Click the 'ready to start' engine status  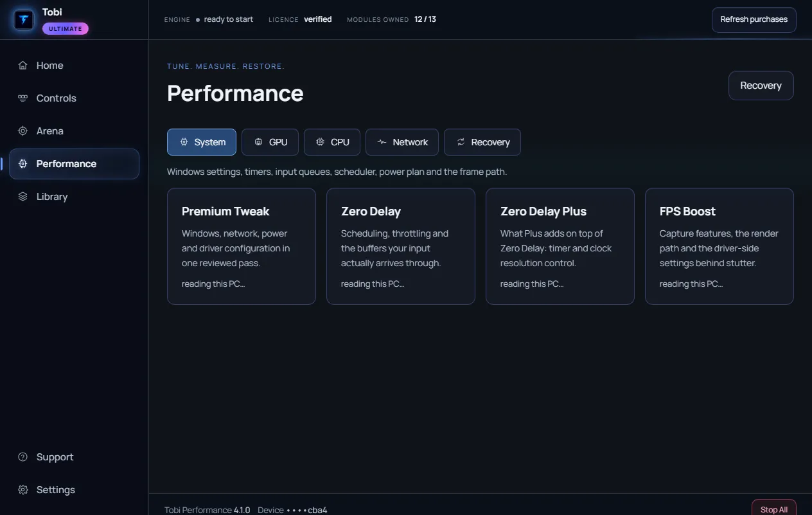(228, 19)
